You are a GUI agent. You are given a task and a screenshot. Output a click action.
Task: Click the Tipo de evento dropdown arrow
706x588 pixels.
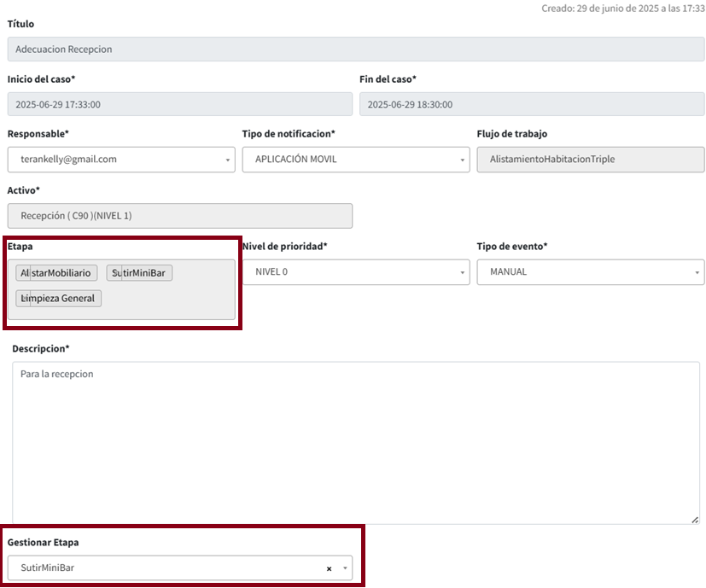click(x=697, y=272)
